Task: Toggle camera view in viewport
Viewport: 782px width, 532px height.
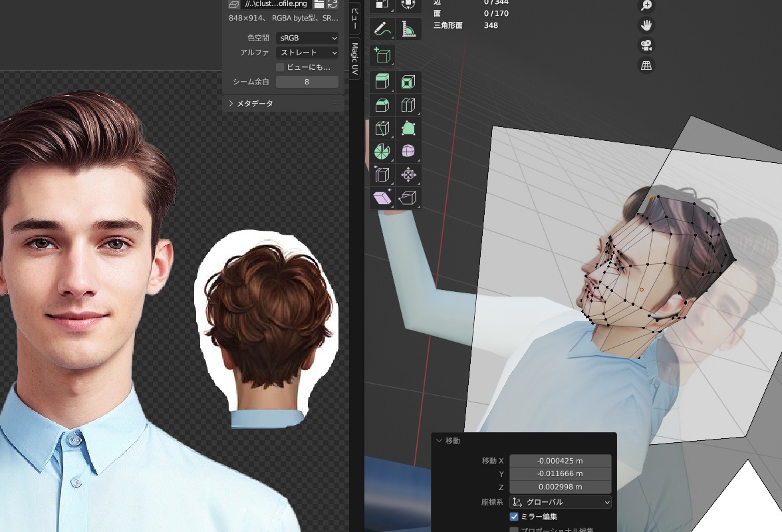Action: point(646,45)
